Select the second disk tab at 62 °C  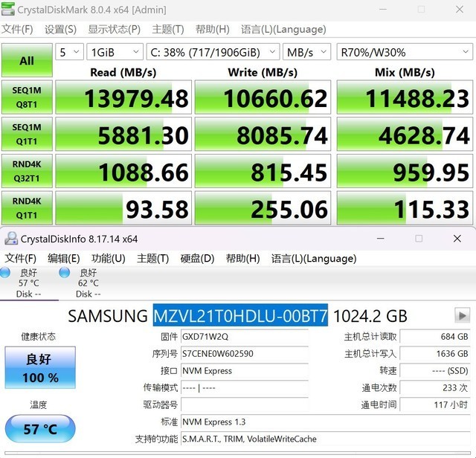(x=89, y=283)
